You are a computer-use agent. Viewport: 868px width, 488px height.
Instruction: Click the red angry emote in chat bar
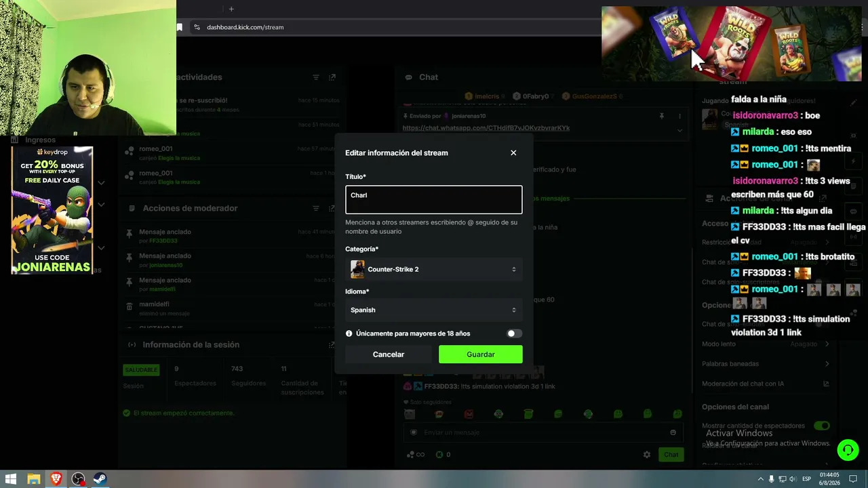[x=469, y=414]
